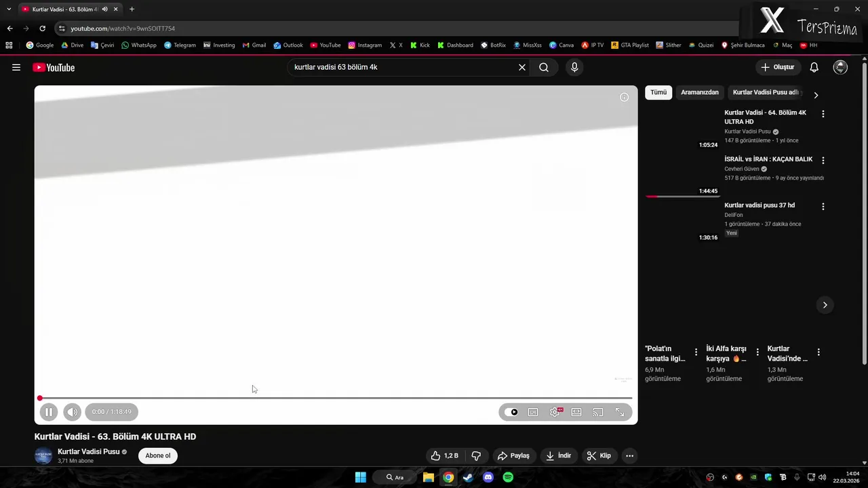The image size is (868, 488).
Task: Open player settings gear
Action: click(x=555, y=412)
